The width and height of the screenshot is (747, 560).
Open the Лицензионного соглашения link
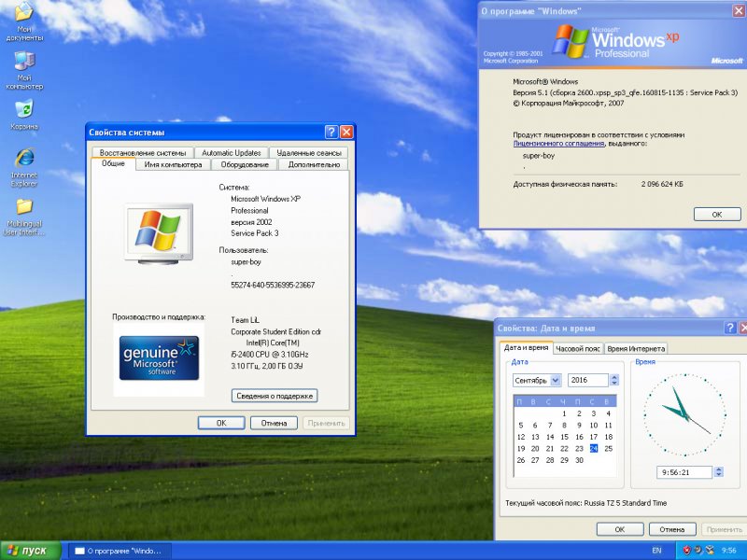558,144
